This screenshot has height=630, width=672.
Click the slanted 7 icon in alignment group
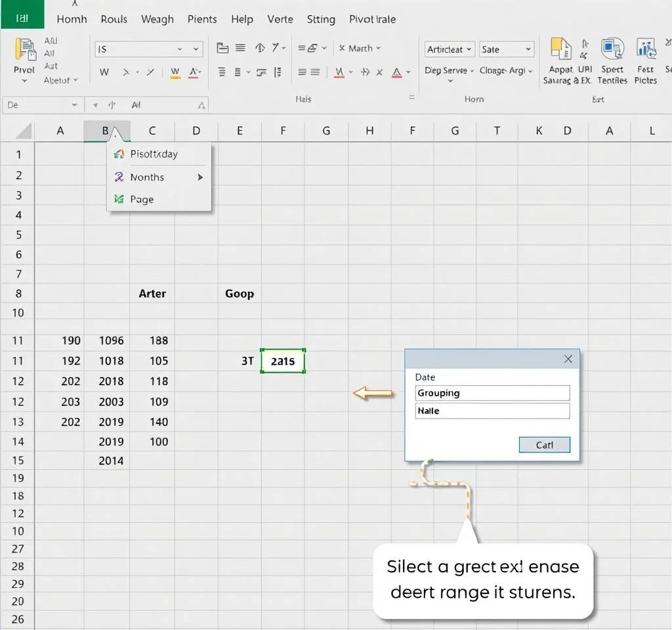pyautogui.click(x=275, y=47)
